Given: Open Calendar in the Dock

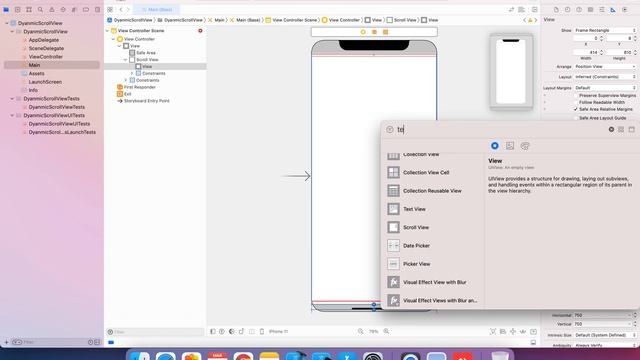Looking at the screenshot, I should point(218,356).
